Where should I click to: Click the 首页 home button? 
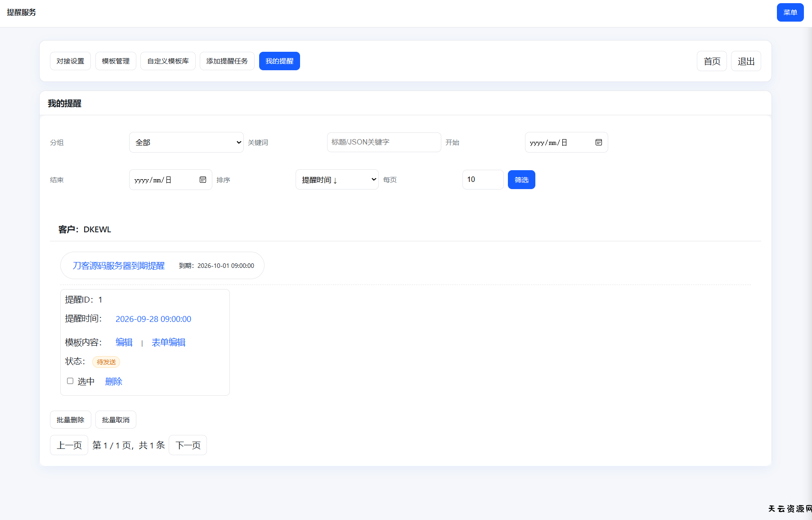(712, 61)
